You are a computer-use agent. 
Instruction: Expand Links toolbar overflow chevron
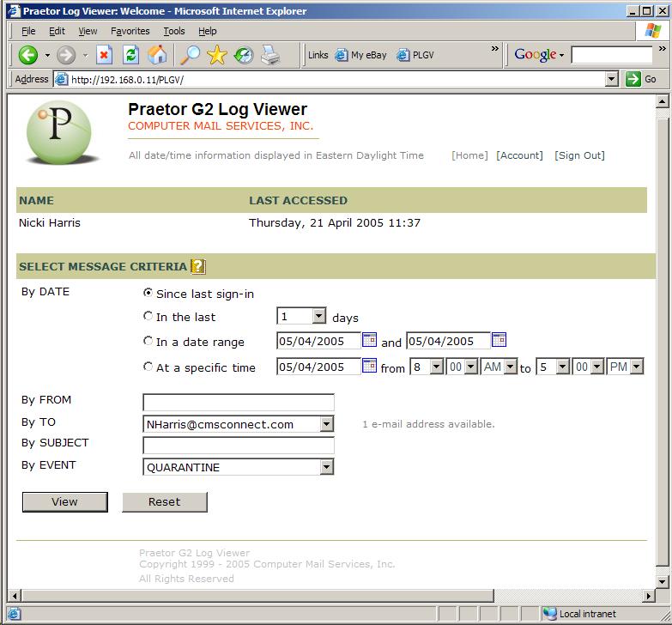pyautogui.click(x=495, y=48)
